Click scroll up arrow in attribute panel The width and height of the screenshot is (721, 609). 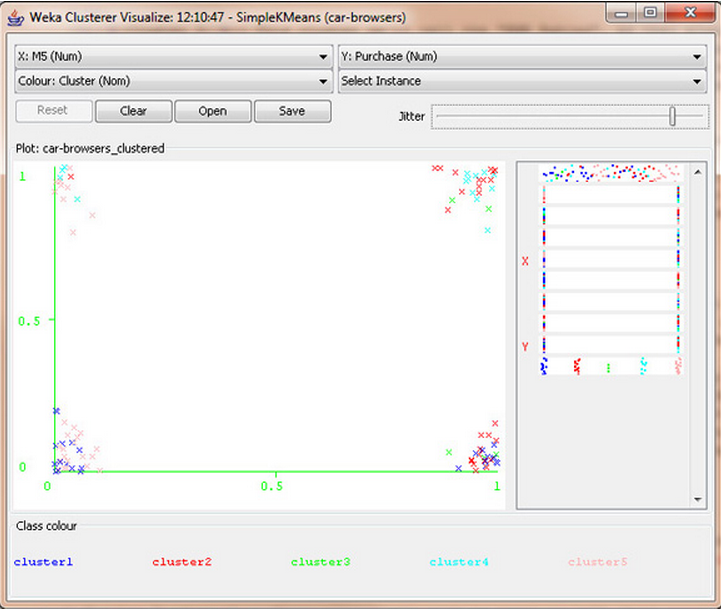coord(699,170)
